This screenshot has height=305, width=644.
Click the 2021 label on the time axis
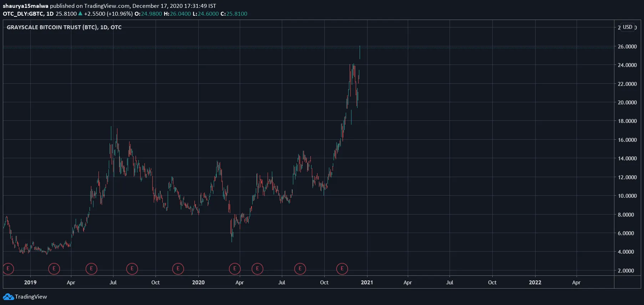[x=367, y=283]
